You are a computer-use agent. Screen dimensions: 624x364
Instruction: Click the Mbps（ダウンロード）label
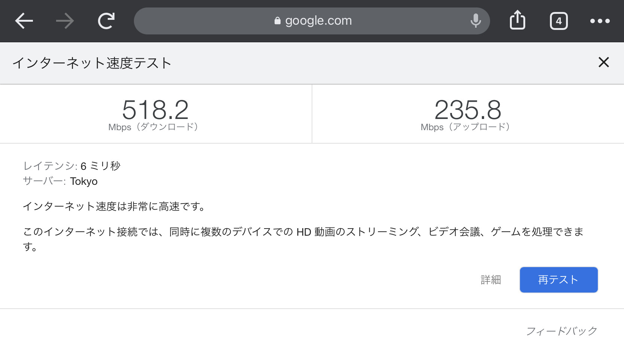[153, 127]
